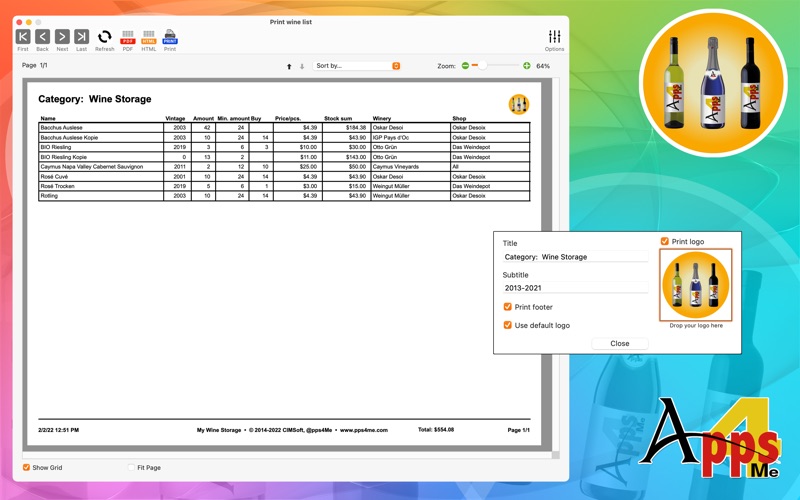Select the BIO Riesling Kopie row
This screenshot has height=500, width=800.
coord(284,157)
